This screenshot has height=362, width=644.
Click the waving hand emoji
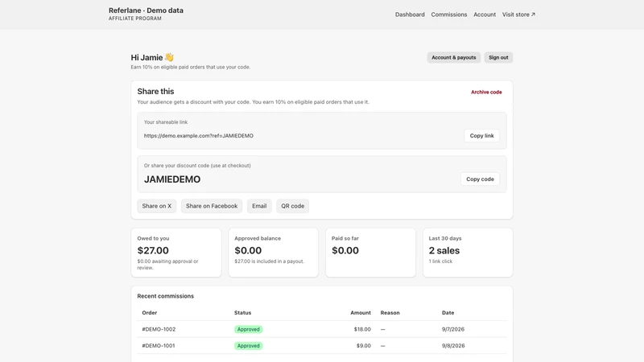[169, 57]
